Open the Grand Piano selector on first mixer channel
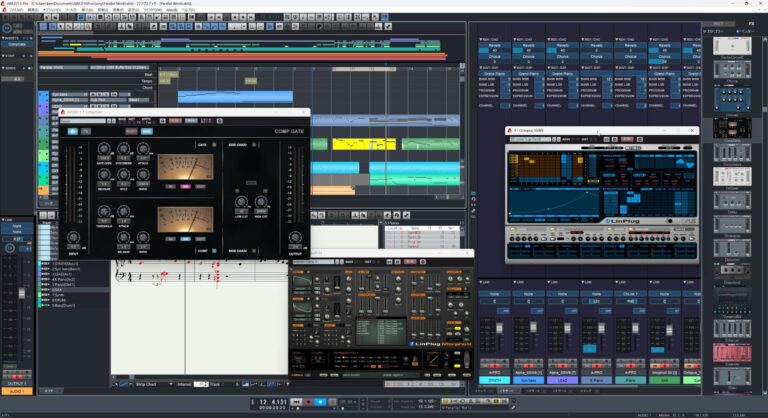This screenshot has width=768, height=418. pos(494,73)
